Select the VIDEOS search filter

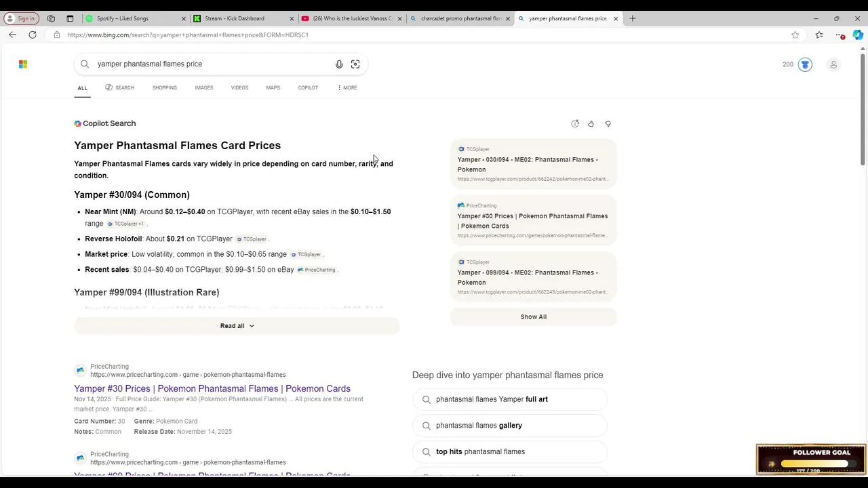[x=239, y=87]
